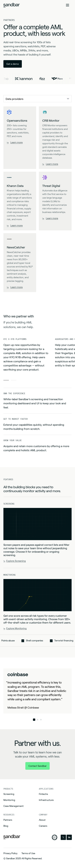Image resolution: width=75 pixels, height=868 pixels.
Task: Expand the Grow Your Value section
Action: point(37,446)
